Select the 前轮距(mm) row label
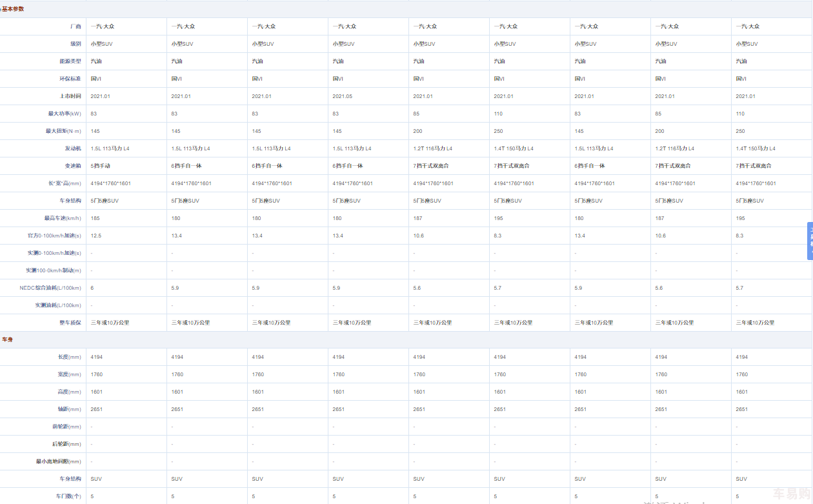Image resolution: width=813 pixels, height=504 pixels. tap(66, 427)
